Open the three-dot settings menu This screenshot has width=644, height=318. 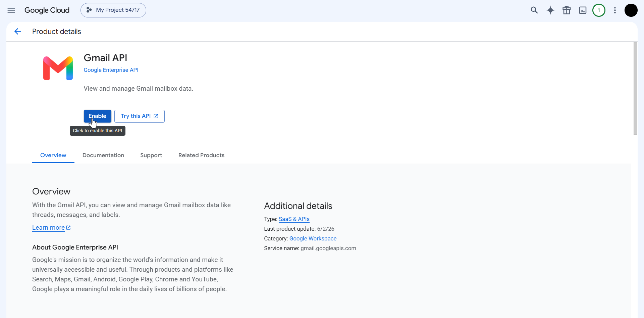[x=615, y=10]
